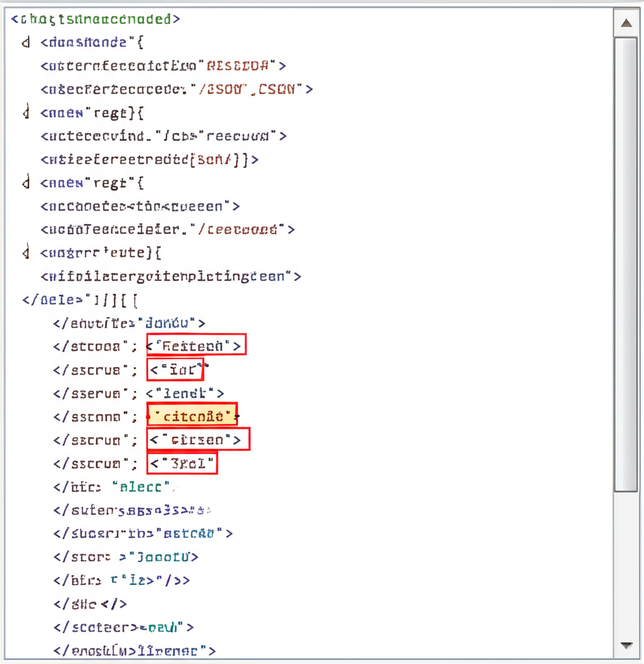Click the scroll down arrow button
The image size is (644, 664).
pos(626,645)
